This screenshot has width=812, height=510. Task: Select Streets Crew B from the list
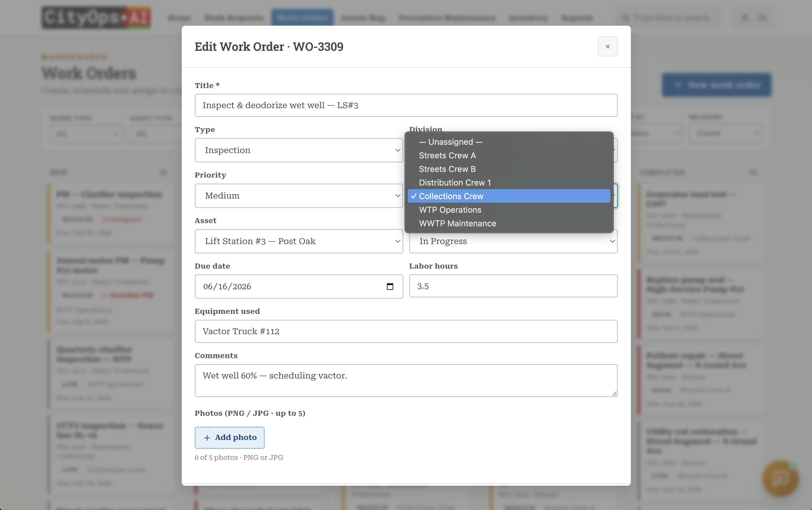pos(509,169)
